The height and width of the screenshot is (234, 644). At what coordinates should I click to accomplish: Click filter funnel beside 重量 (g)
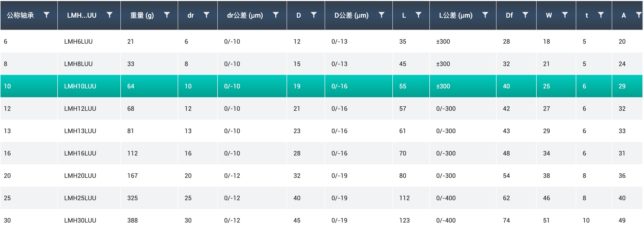coord(167,15)
